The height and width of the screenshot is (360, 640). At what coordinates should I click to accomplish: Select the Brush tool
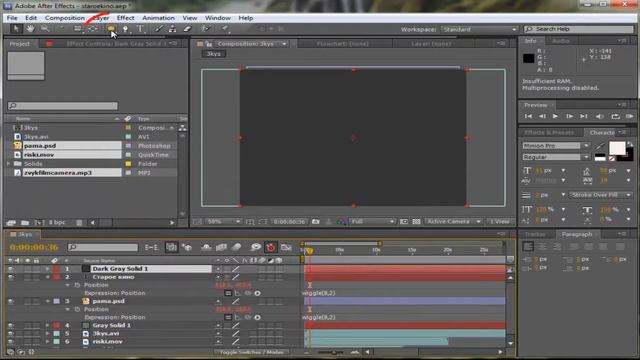point(158,29)
